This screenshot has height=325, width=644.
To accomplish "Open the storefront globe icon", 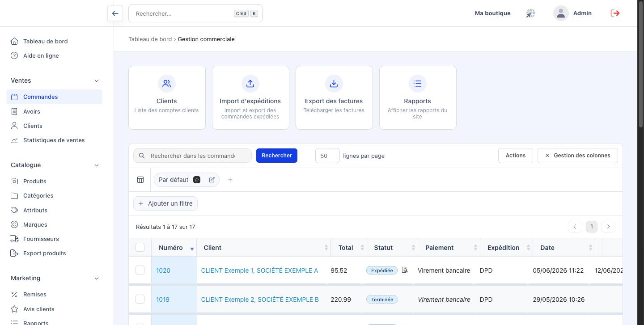I will (530, 13).
